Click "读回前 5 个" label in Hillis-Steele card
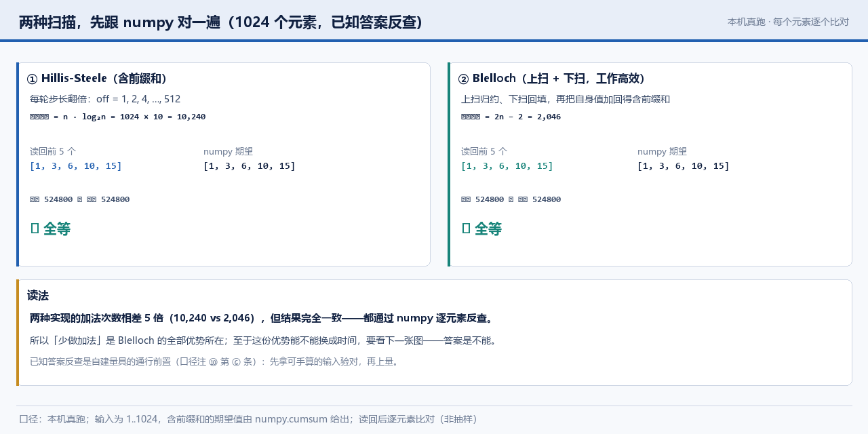Viewport: 868px width, 434px height. click(53, 151)
